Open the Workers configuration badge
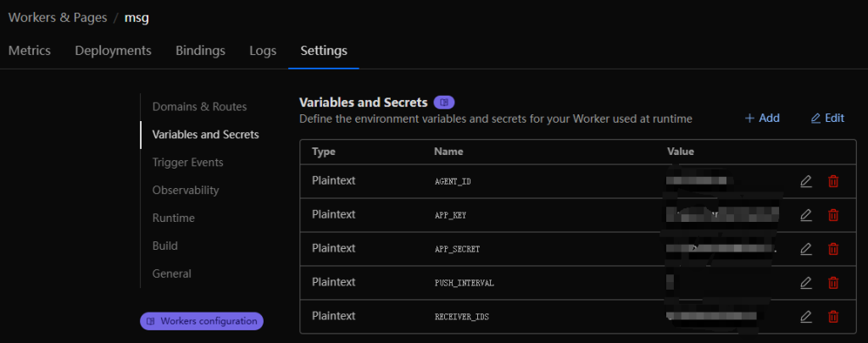Screen dimensions: 868x343 [x=202, y=321]
